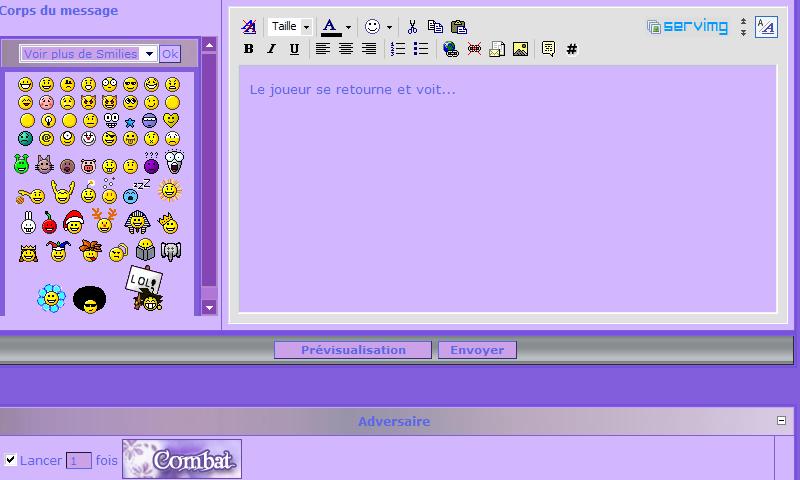The height and width of the screenshot is (480, 800).
Task: Click into the message text area
Action: [507, 190]
